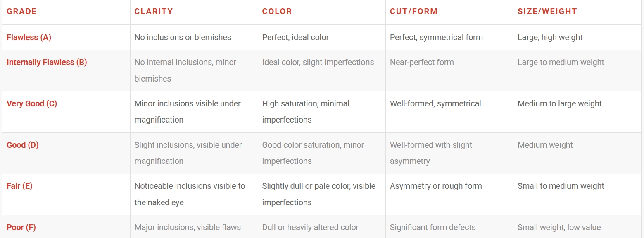Select the SIZE/WEIGHT column header
Image resolution: width=644 pixels, height=238 pixels.
(x=547, y=12)
